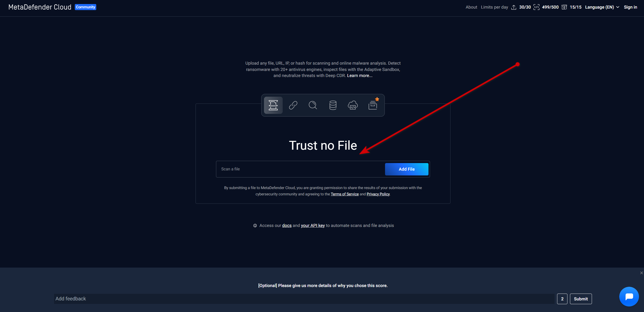The height and width of the screenshot is (312, 644).
Task: Open the Privacy Policy link
Action: click(x=378, y=194)
